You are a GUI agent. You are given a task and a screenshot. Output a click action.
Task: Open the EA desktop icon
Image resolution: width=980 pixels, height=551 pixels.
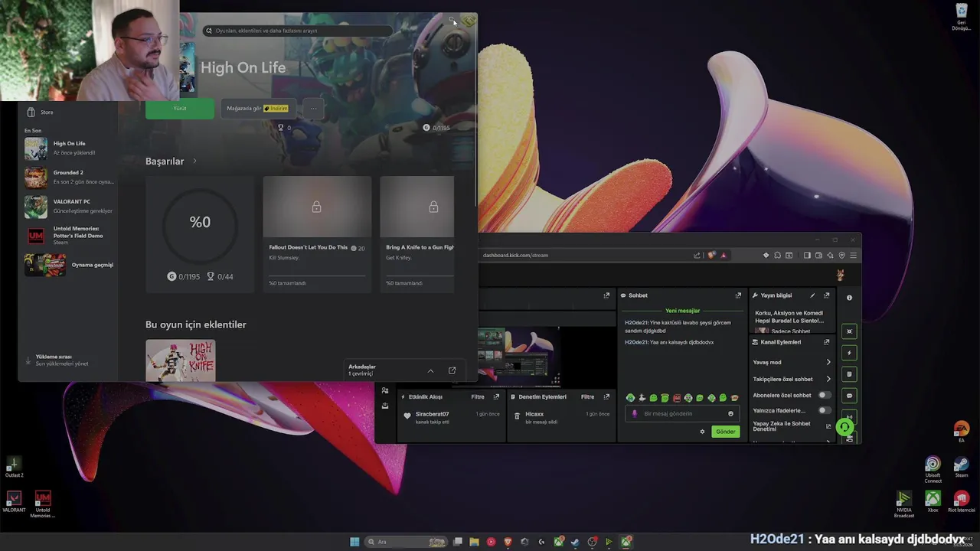[x=962, y=432]
